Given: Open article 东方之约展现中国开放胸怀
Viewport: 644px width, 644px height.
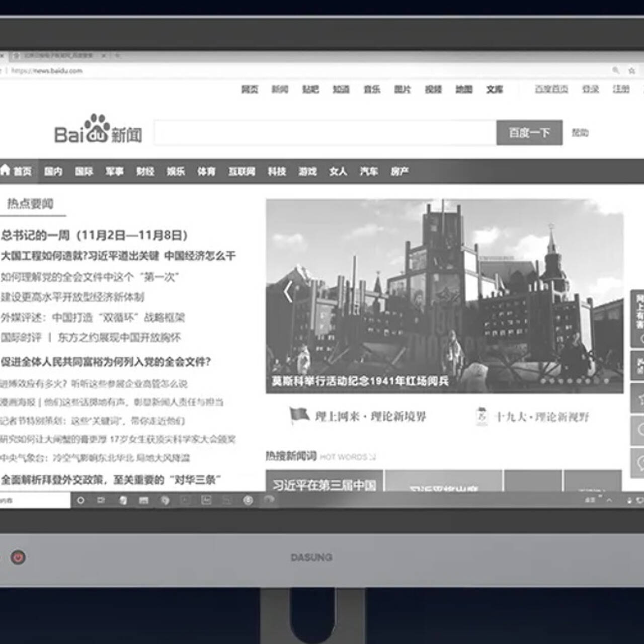Looking at the screenshot, I should 119,338.
